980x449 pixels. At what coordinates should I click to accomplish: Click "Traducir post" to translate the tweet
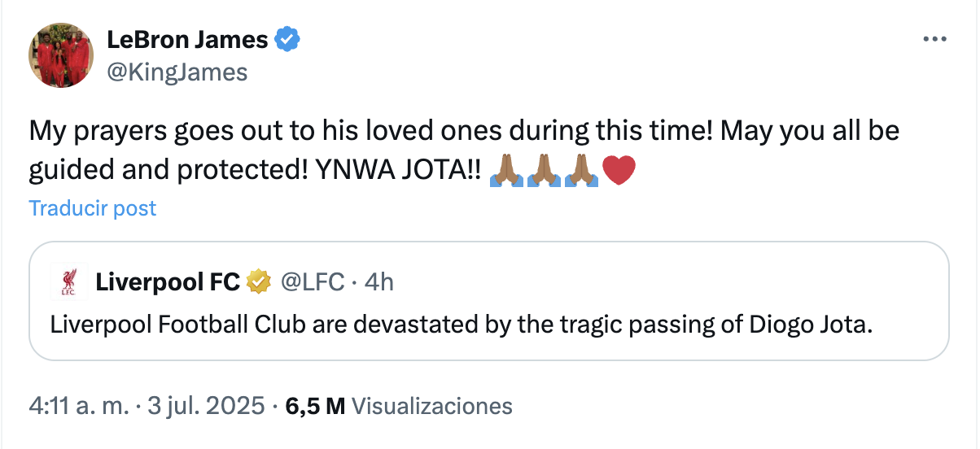93,208
